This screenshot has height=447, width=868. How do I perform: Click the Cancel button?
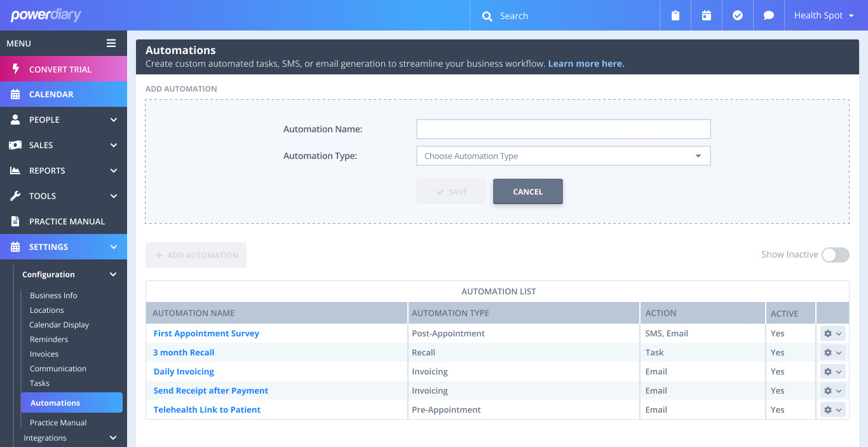tap(528, 191)
